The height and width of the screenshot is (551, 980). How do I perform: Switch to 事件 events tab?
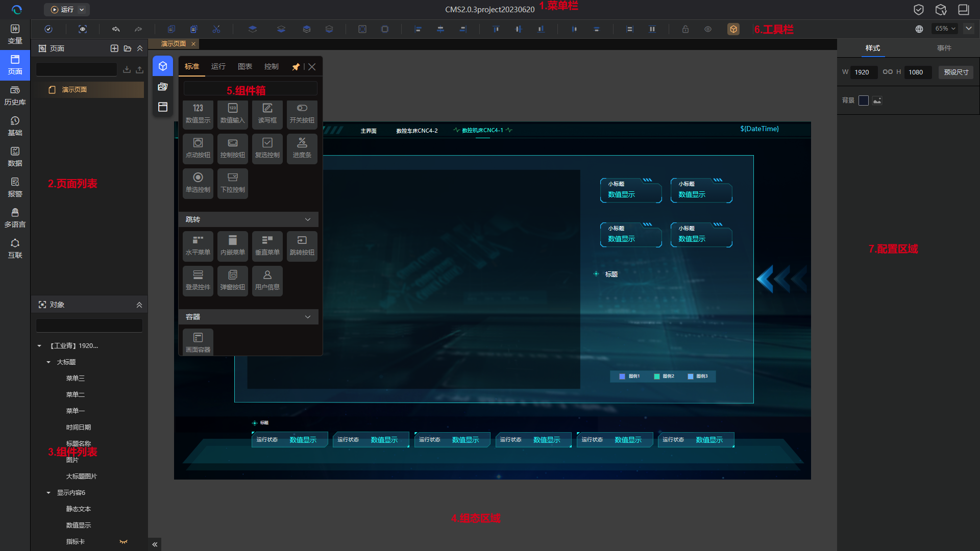[x=944, y=48]
